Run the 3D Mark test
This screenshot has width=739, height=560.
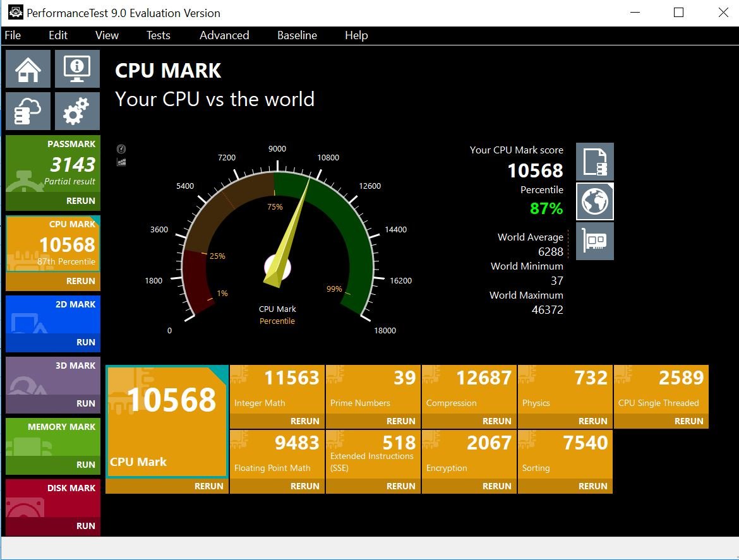pyautogui.click(x=53, y=403)
